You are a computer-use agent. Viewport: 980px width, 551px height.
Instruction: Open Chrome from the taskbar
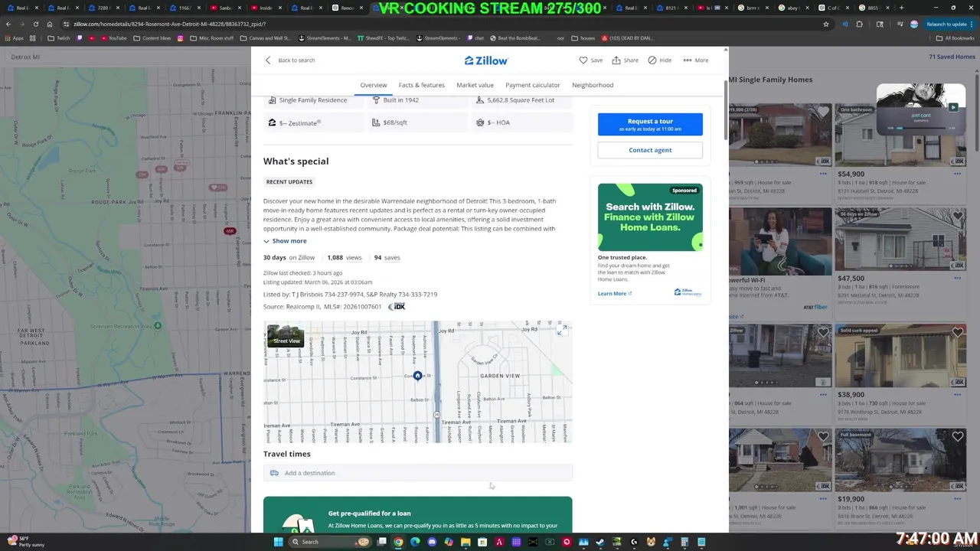pos(398,542)
